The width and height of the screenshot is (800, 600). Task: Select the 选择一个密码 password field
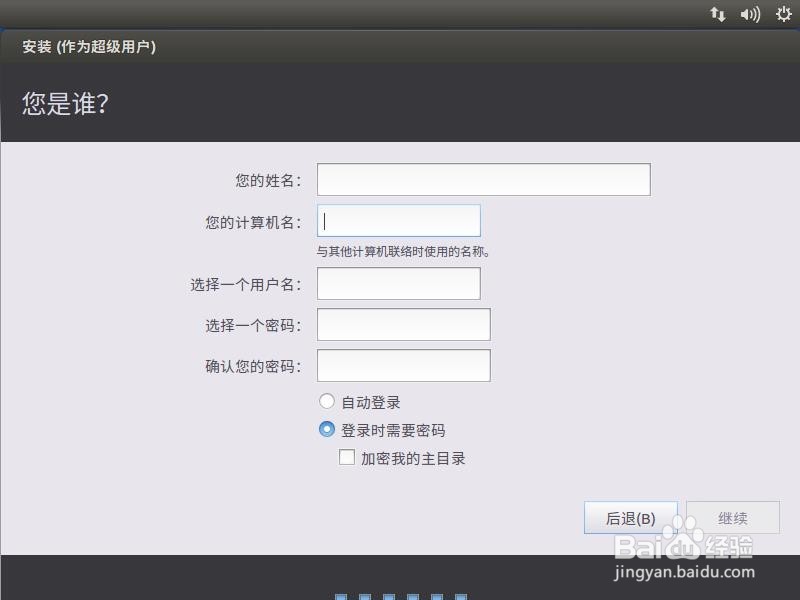(402, 324)
